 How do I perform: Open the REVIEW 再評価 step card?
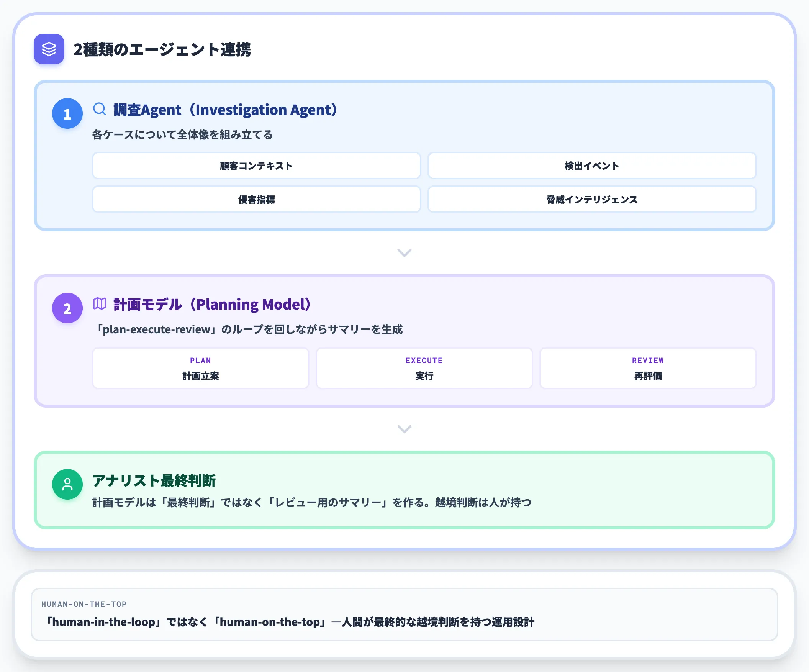click(648, 368)
